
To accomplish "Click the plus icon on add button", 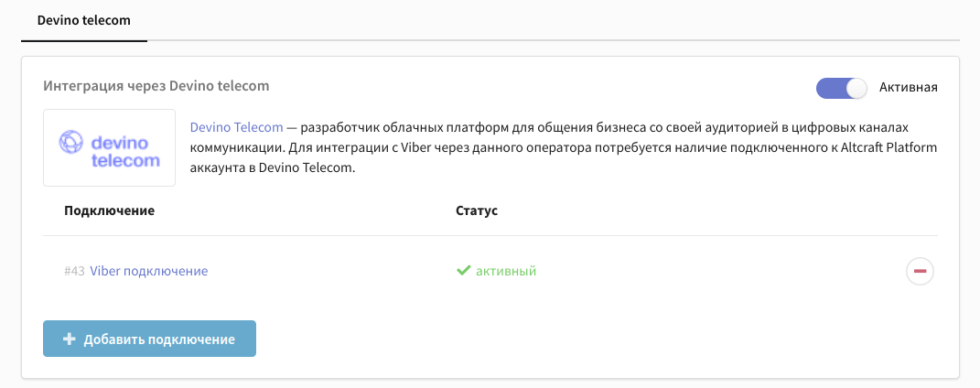I will [69, 339].
